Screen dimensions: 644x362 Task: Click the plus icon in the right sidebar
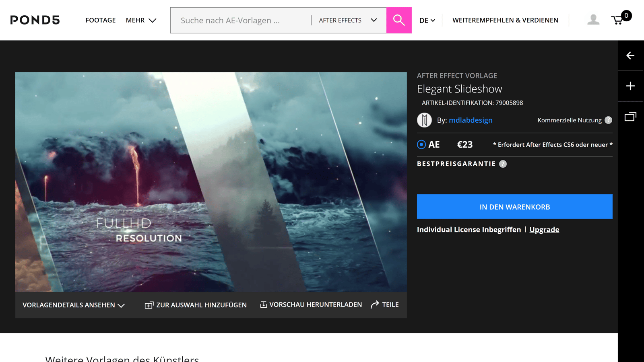[630, 86]
